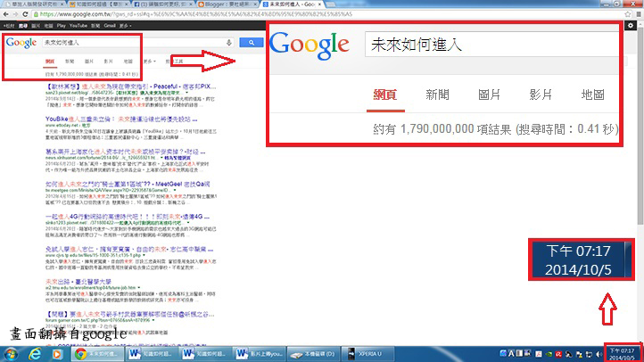Switch to the Facebook tab in Chrome
Image resolution: width=644 pixels, height=362 pixels.
[x=162, y=4]
